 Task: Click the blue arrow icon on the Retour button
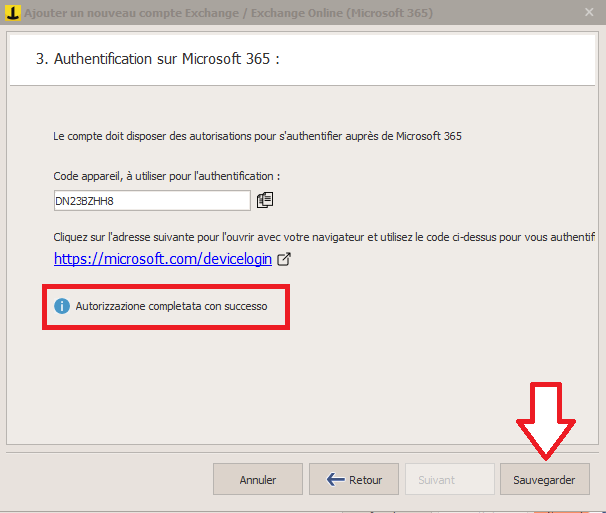click(335, 480)
